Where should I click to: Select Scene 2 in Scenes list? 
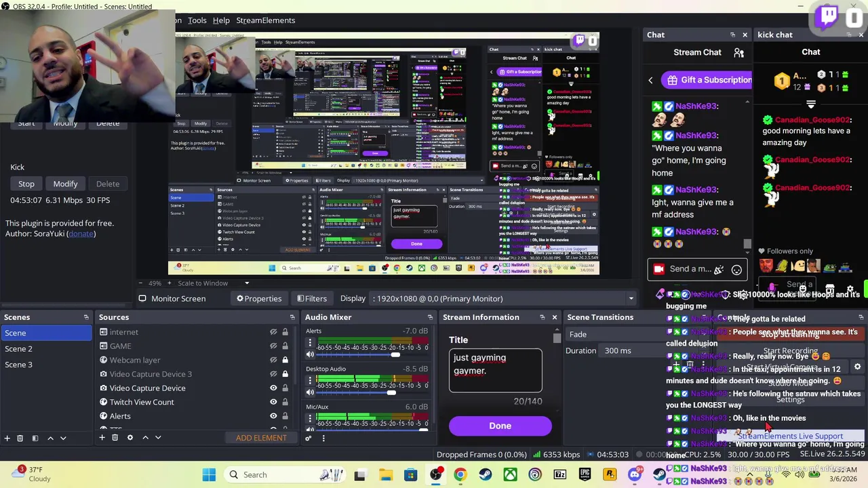tap(46, 348)
